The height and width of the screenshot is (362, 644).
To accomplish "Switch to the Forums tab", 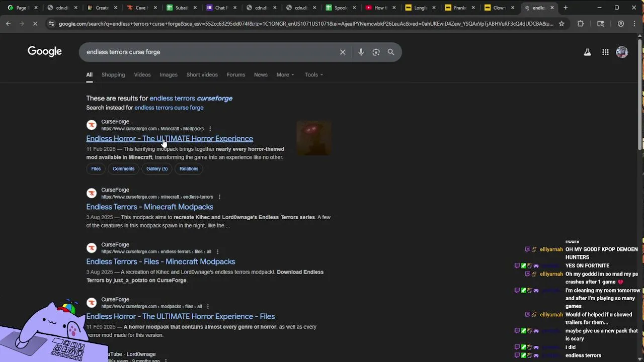I will coord(235,75).
